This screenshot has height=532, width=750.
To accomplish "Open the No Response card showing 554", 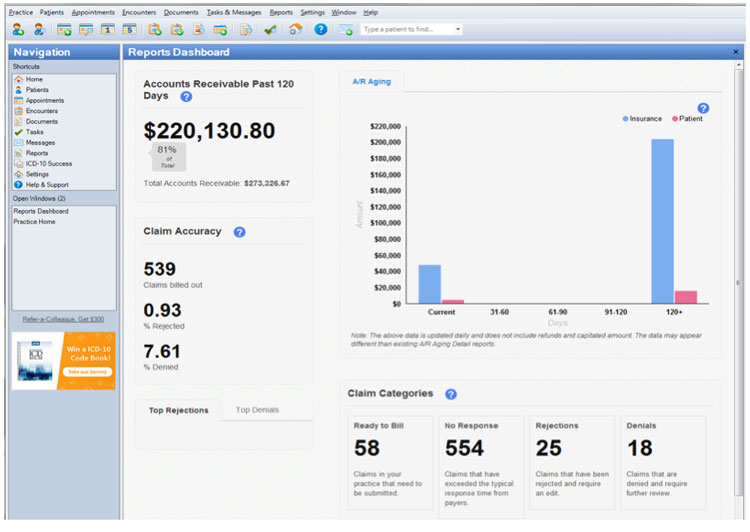I will 481,466.
